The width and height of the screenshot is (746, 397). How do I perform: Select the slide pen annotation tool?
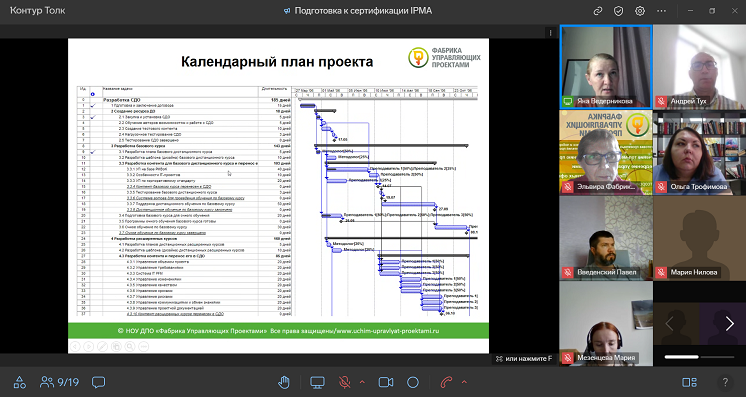[102, 347]
